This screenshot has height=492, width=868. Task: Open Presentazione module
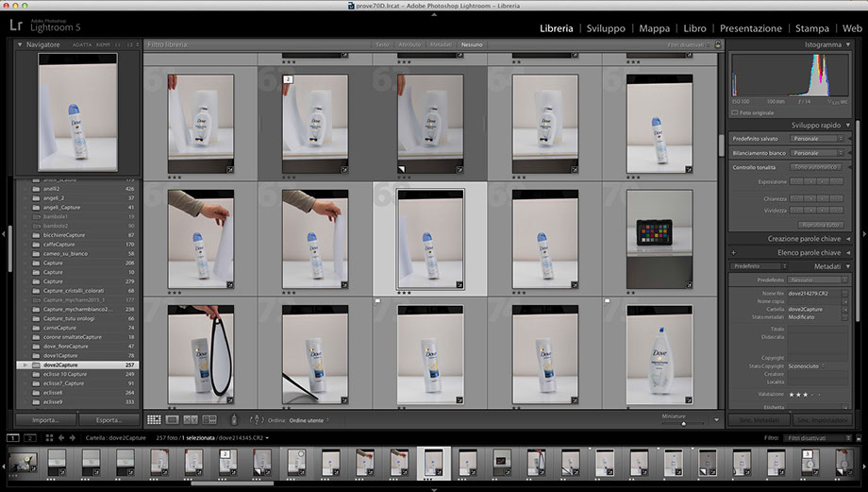coord(751,28)
